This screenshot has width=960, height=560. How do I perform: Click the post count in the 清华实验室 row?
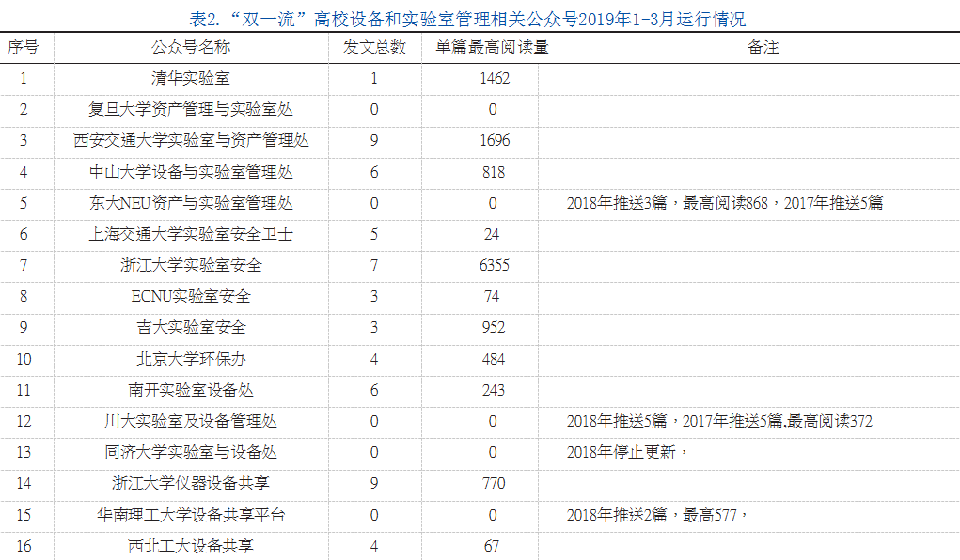point(374,78)
